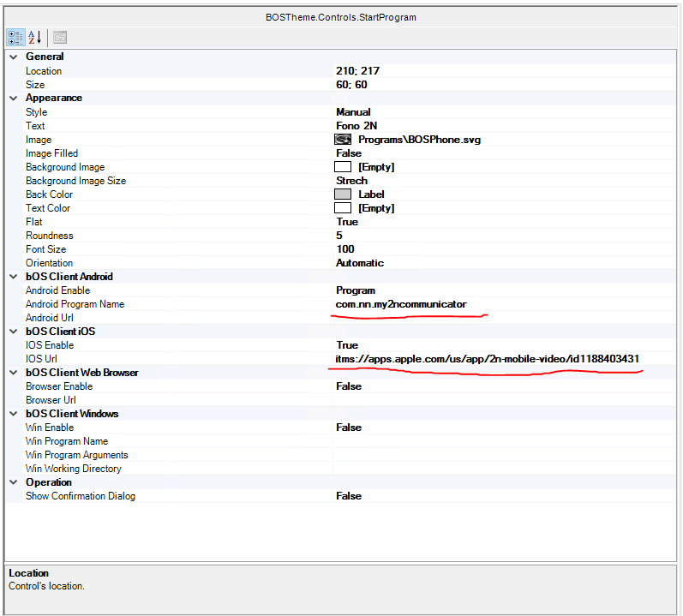Click the Background Image empty swatch
This screenshot has height=616, width=683.
343,167
